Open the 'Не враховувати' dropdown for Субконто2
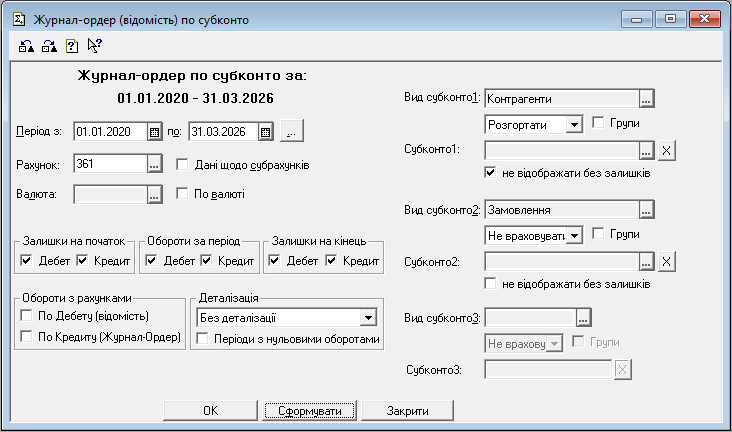Screen dimensions: 732x432 [574, 235]
